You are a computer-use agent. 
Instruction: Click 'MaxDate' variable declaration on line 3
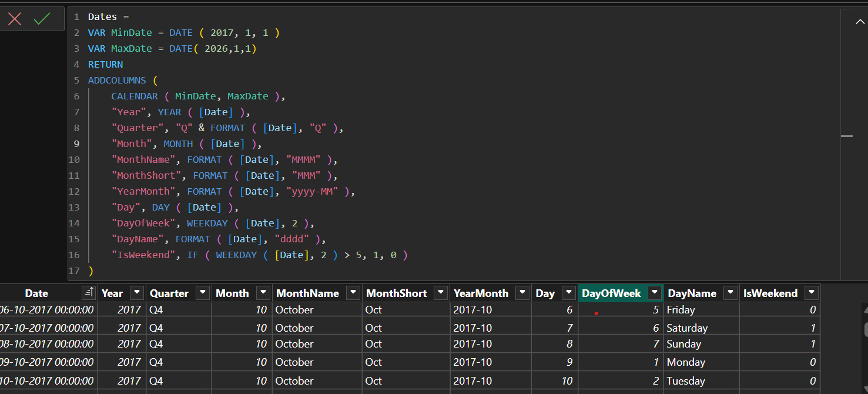pyautogui.click(x=132, y=49)
